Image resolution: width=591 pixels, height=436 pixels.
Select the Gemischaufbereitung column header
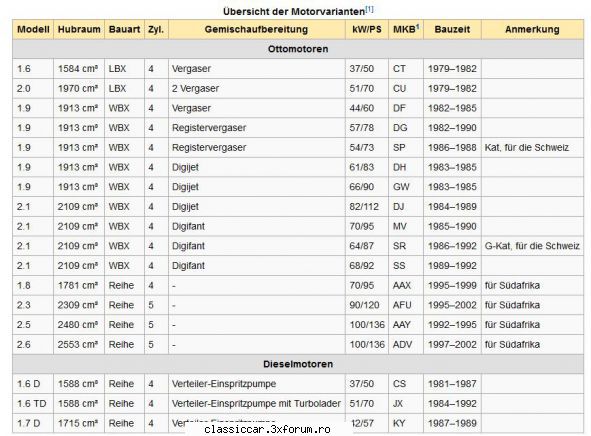tap(256, 29)
